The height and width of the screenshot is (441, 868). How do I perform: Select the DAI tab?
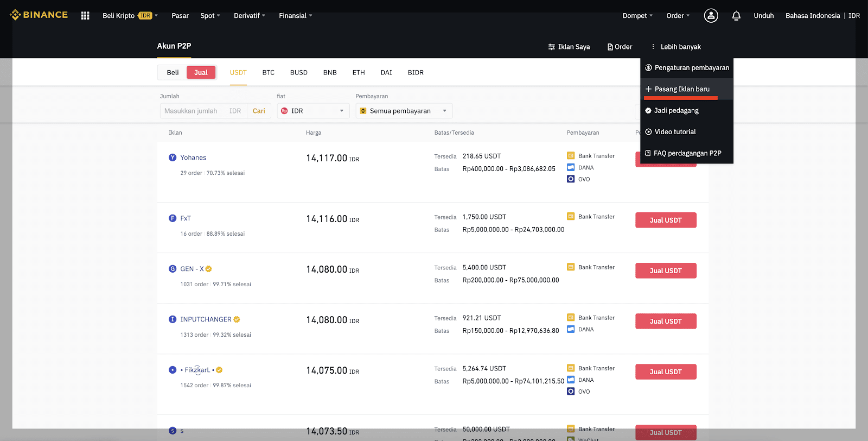click(x=386, y=73)
